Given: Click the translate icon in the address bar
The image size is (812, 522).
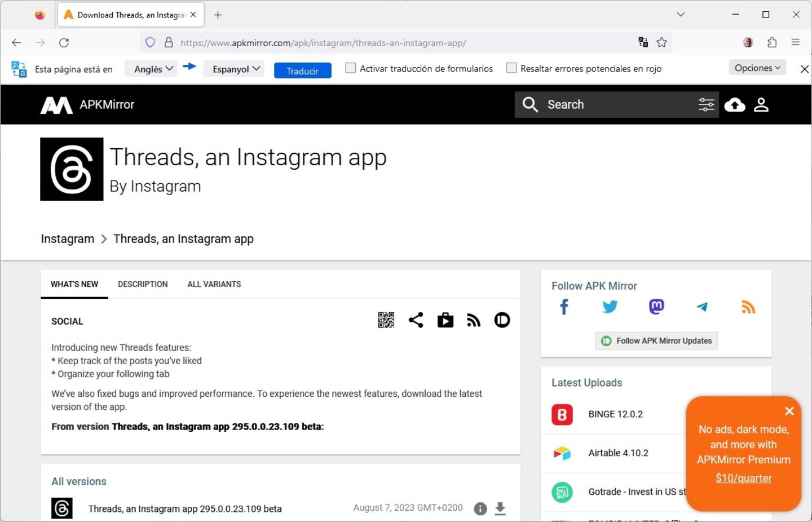Looking at the screenshot, I should (643, 42).
